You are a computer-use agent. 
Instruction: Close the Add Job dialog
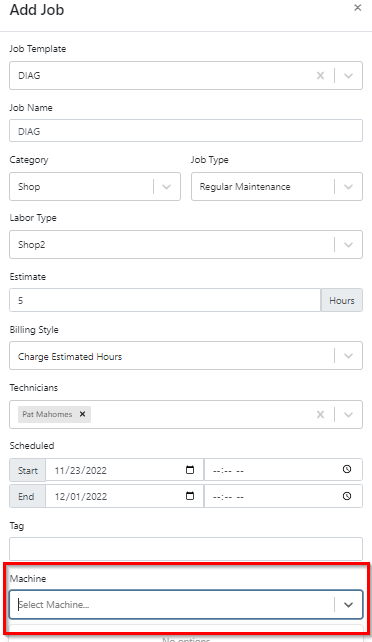tap(357, 7)
